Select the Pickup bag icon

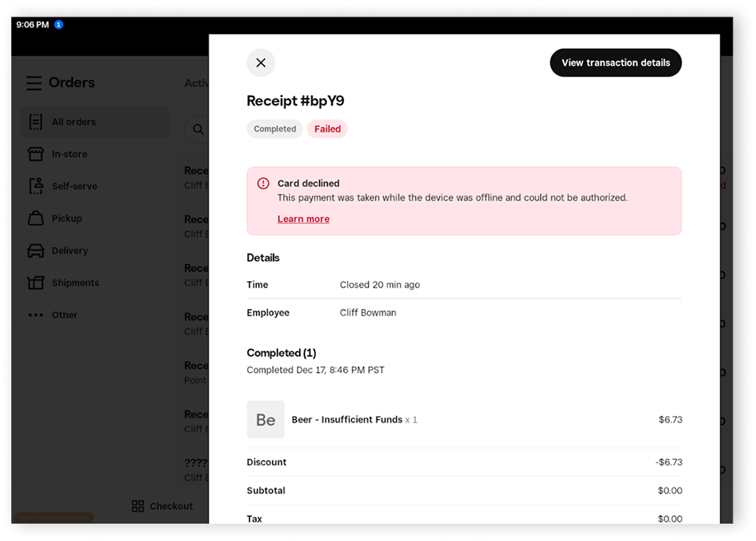pos(35,219)
